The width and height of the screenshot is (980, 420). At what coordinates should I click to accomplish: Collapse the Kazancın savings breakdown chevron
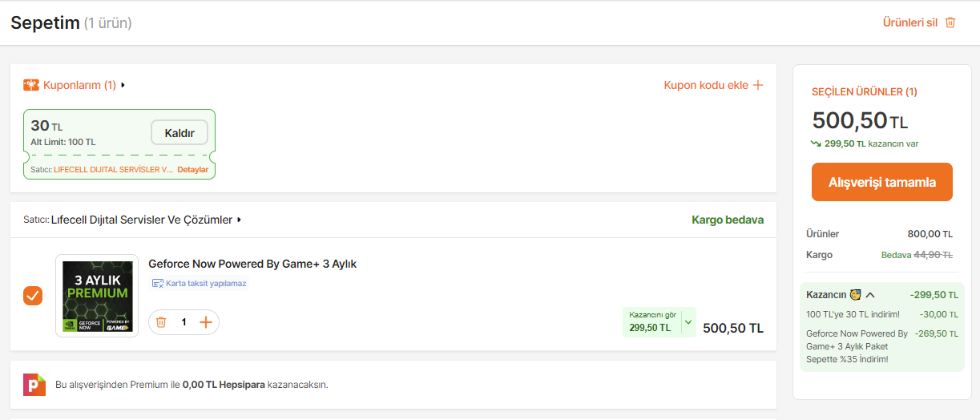(x=870, y=294)
